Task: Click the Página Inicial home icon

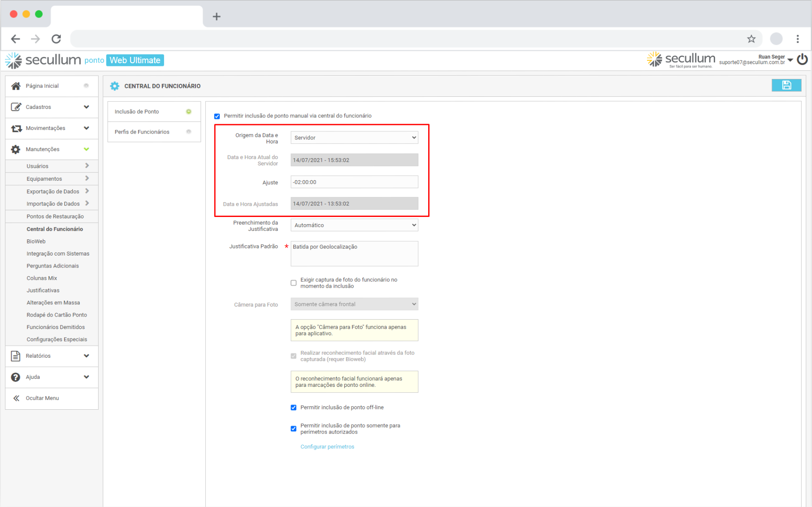Action: (x=16, y=86)
